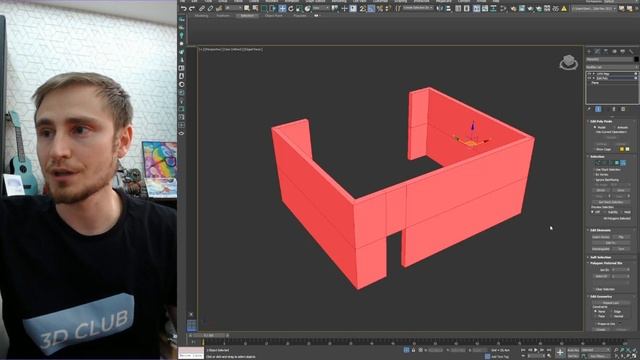This screenshot has width=640, height=360.
Task: Select Element sub-object level icon
Action: click(x=623, y=162)
